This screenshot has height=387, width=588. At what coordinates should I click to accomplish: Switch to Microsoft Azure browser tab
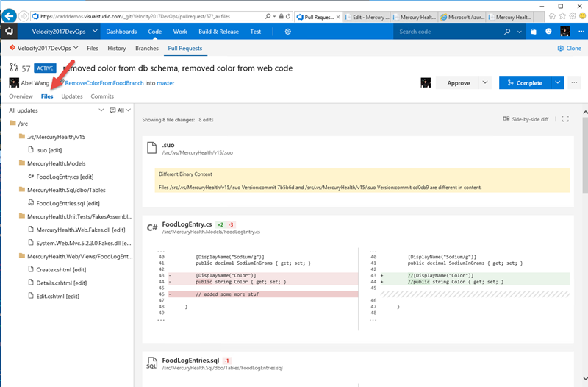pyautogui.click(x=462, y=17)
